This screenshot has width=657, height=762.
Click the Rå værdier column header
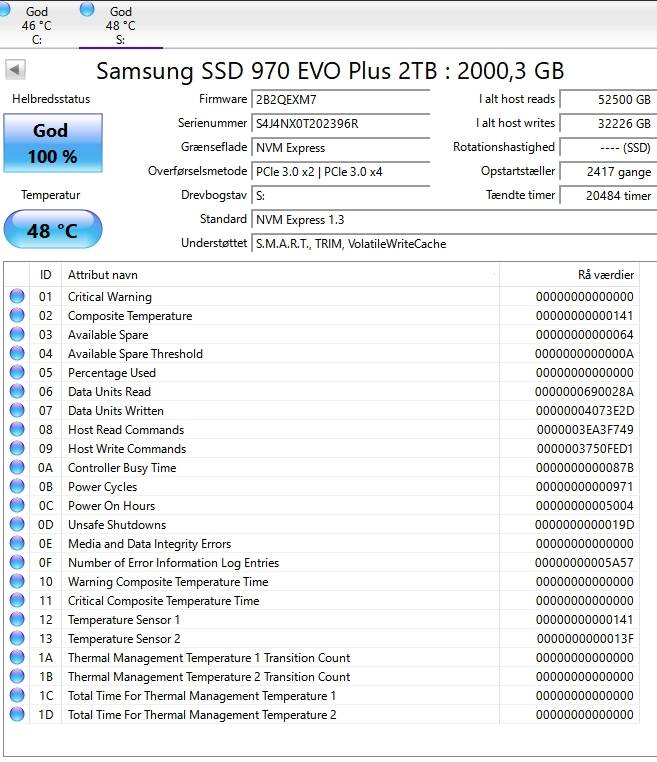(x=569, y=275)
